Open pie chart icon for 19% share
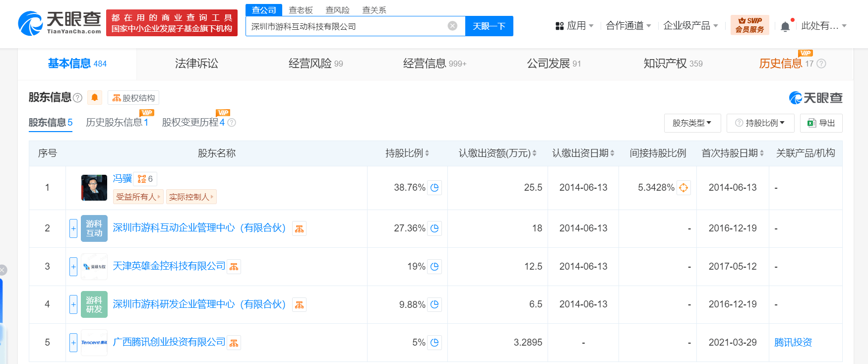This screenshot has height=364, width=868. [434, 267]
